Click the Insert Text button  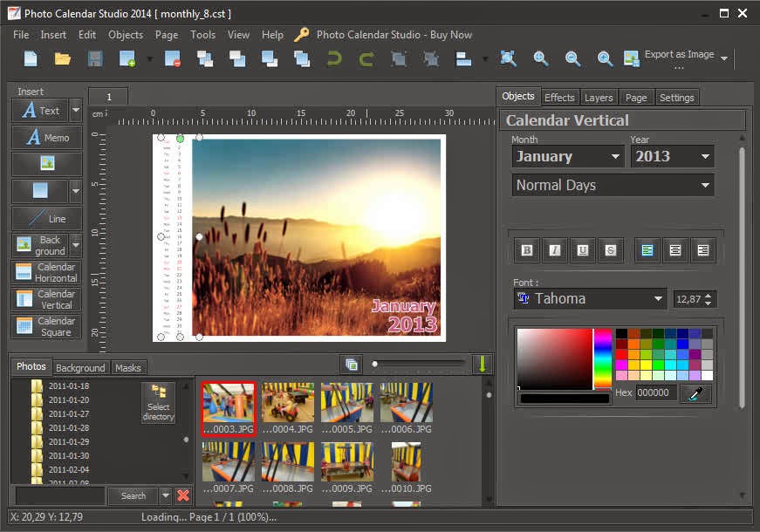pyautogui.click(x=41, y=110)
